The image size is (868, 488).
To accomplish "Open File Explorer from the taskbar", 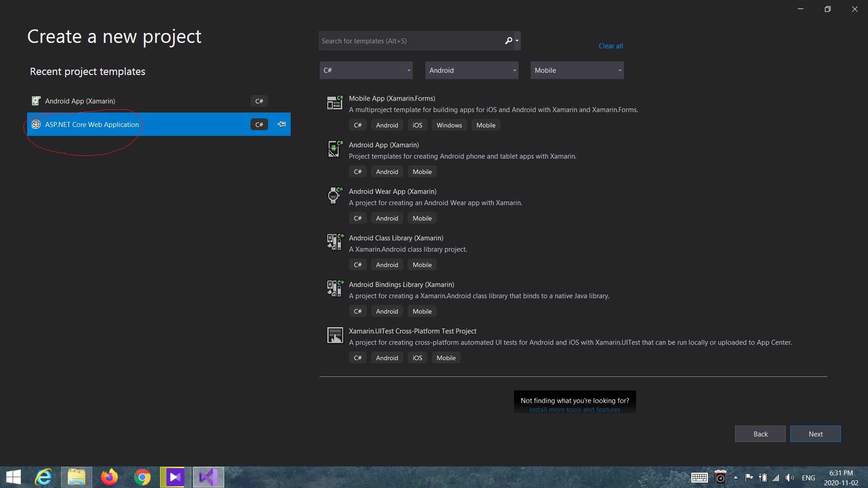I will [76, 477].
